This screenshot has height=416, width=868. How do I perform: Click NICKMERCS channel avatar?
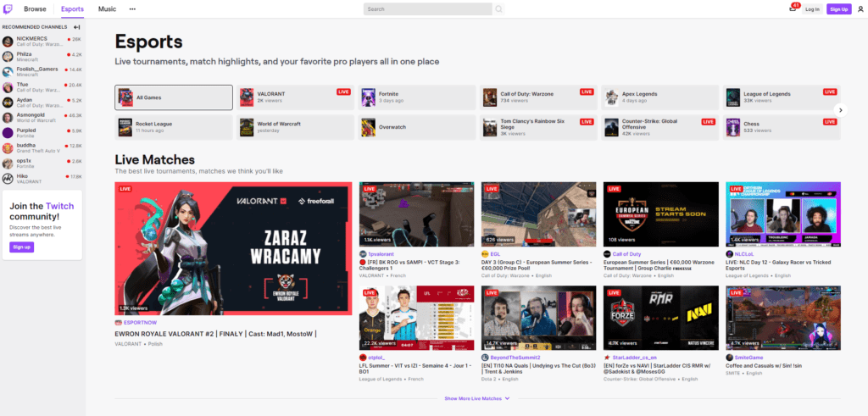coord(8,42)
